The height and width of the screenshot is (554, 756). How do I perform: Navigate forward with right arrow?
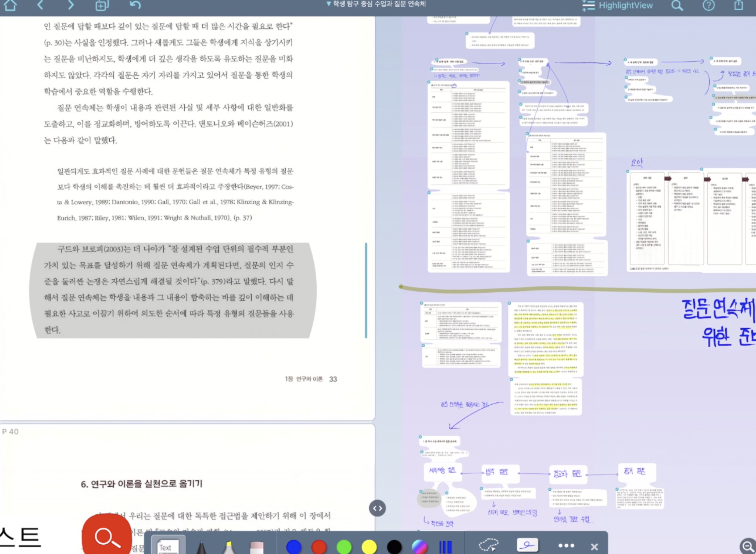[70, 5]
